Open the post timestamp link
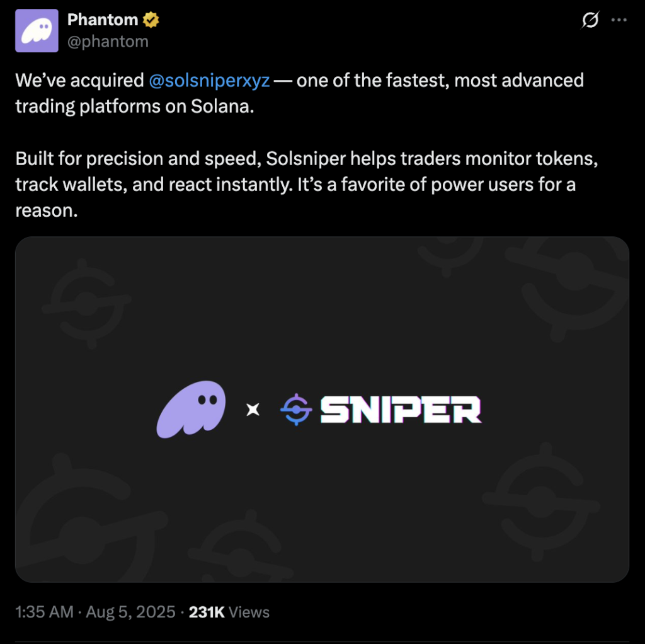Viewport: 645px width, 644px height. [x=43, y=611]
